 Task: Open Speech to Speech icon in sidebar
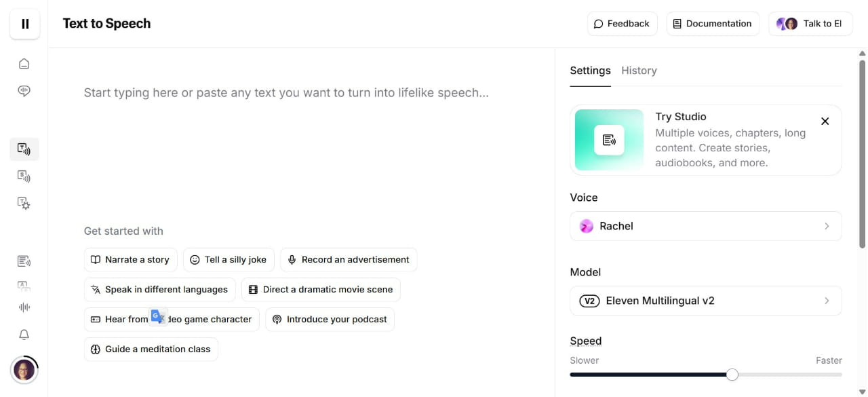[24, 176]
